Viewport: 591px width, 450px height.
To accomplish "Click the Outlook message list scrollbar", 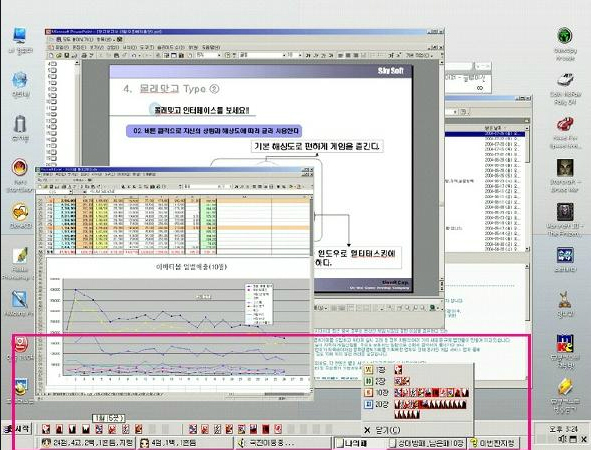I will pos(527,188).
